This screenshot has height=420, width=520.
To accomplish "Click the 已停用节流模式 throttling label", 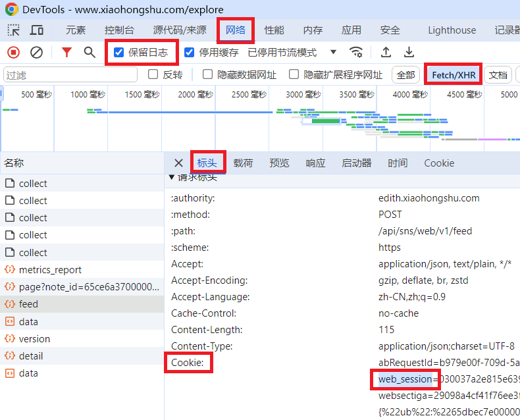I will [282, 53].
